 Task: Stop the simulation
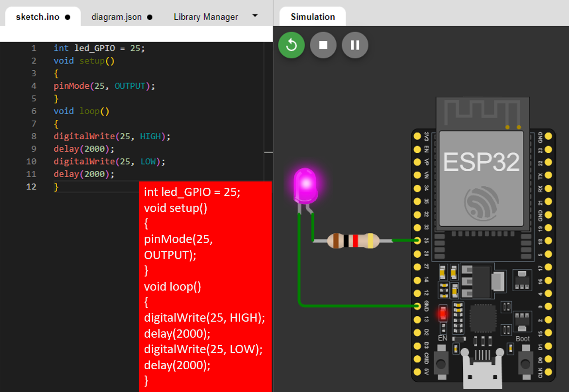click(323, 45)
